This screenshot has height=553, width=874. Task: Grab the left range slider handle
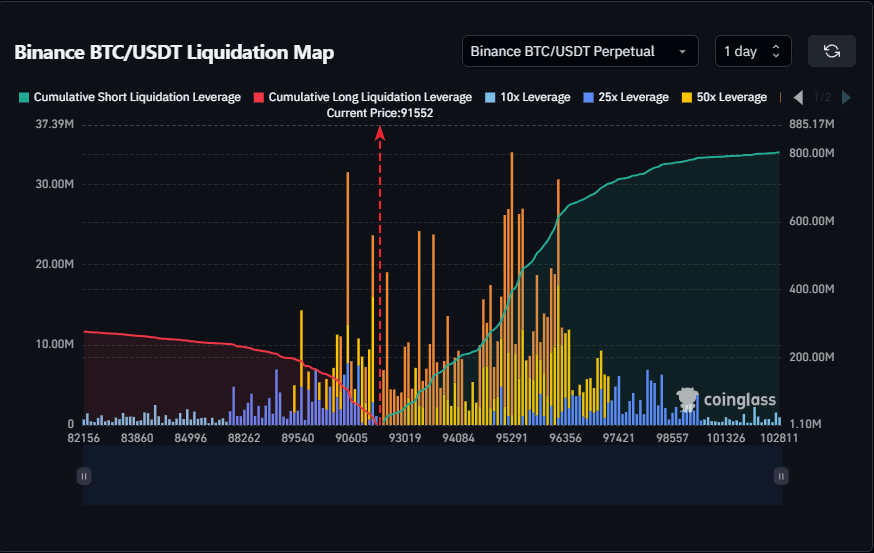click(84, 476)
